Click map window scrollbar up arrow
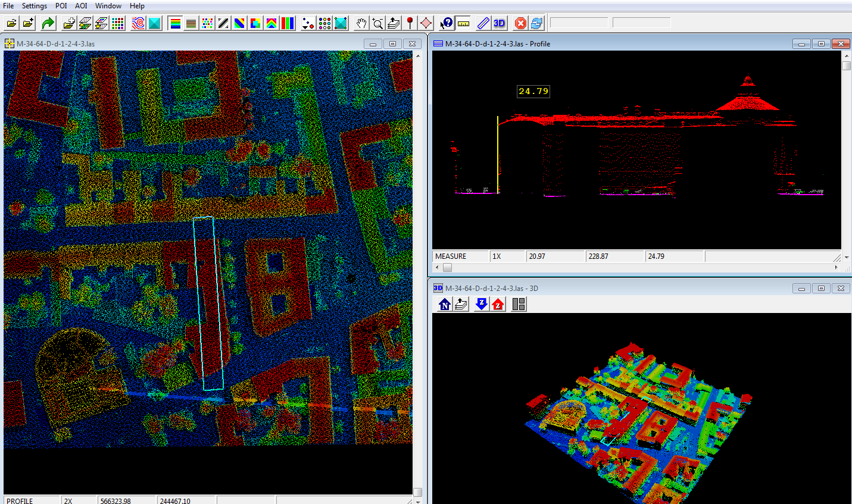Screen dimensions: 852x504 coord(418,55)
